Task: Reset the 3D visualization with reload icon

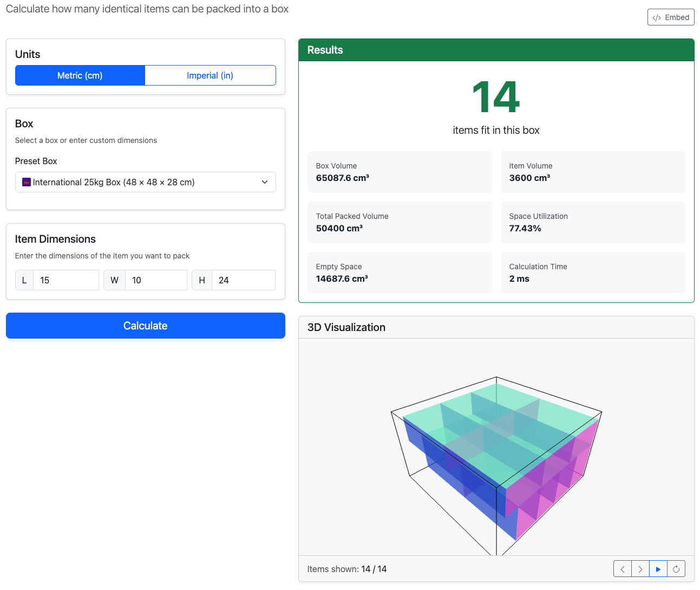Action: (x=676, y=569)
